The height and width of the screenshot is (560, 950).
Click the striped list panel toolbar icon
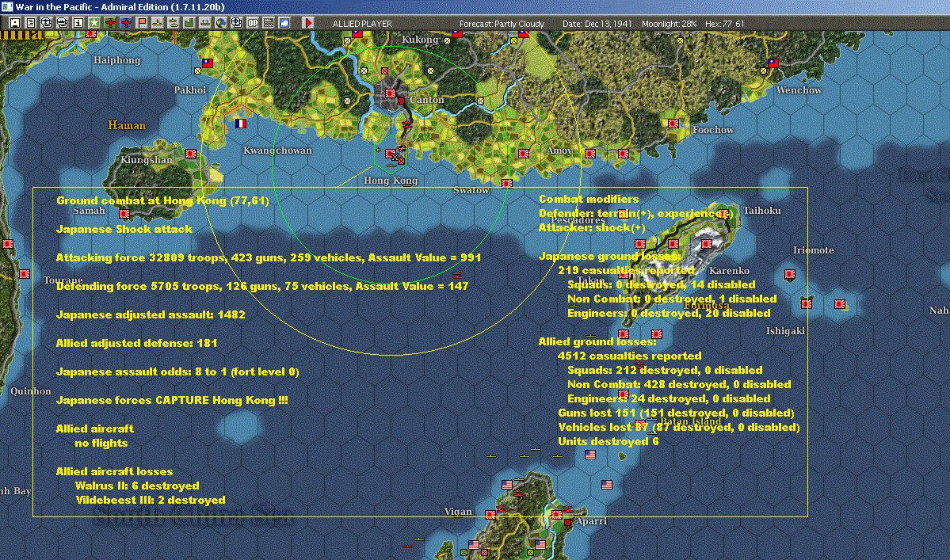(268, 23)
